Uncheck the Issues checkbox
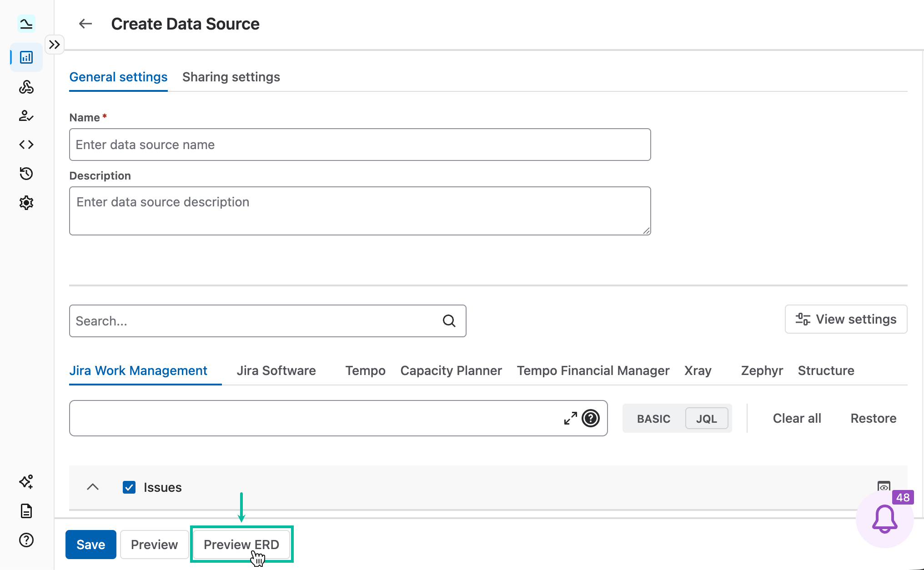Image resolution: width=924 pixels, height=570 pixels. 129,487
